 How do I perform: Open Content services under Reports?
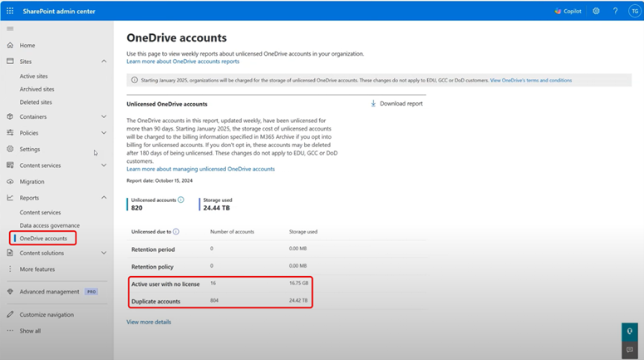(x=40, y=213)
